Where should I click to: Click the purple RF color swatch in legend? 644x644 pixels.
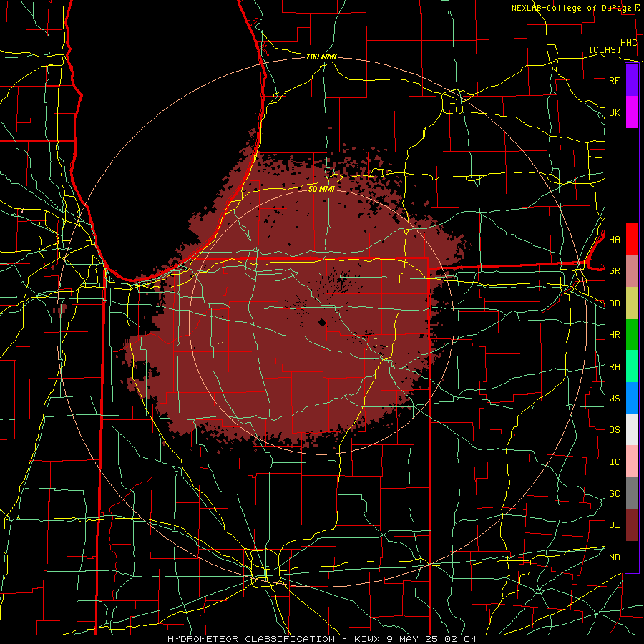(x=632, y=80)
